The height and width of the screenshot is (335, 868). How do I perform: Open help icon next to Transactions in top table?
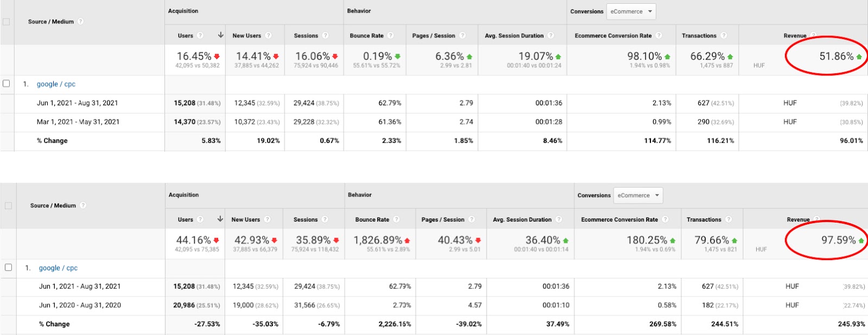pos(724,36)
